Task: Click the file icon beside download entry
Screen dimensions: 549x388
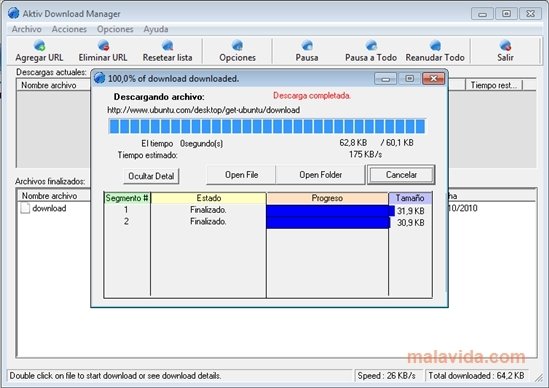Action: tap(25, 208)
